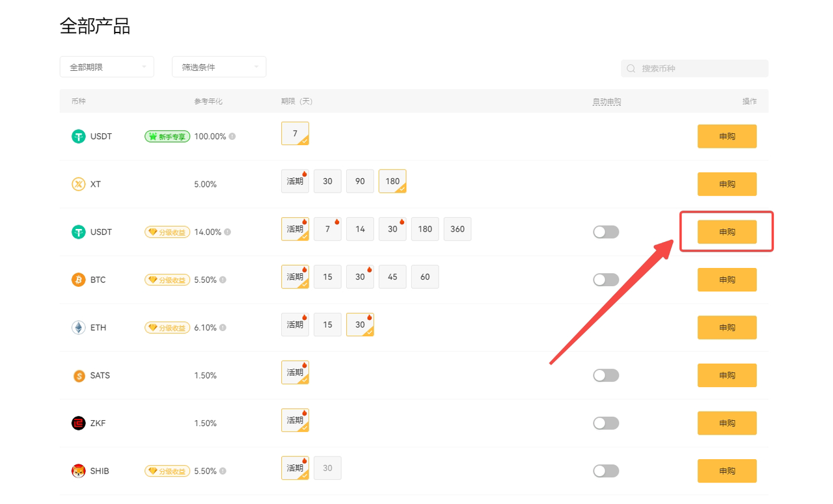
Task: Click the ZKF coin icon
Action: tap(78, 423)
